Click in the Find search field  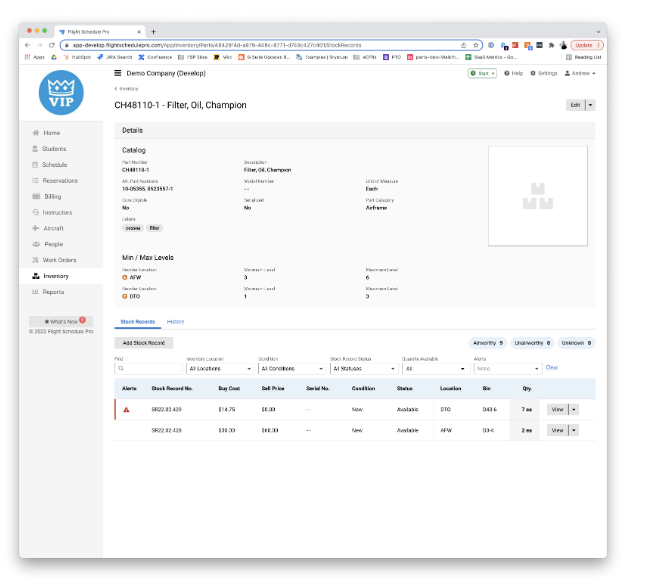pos(148,369)
